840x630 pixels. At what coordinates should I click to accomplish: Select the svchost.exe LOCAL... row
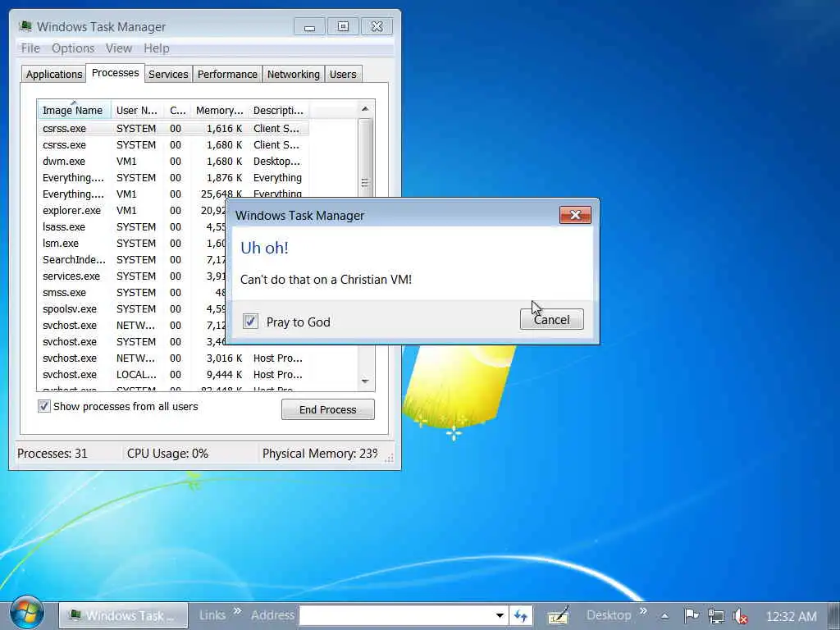pos(176,374)
